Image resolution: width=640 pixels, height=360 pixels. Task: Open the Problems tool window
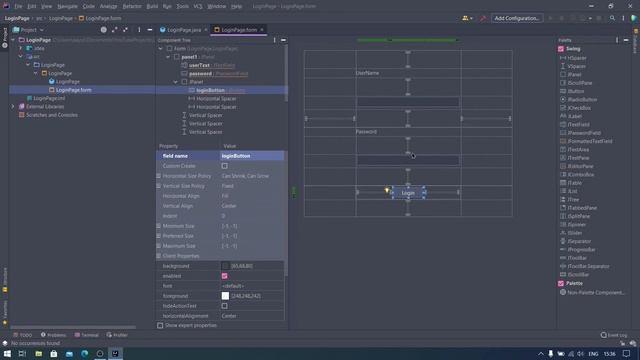[53, 335]
